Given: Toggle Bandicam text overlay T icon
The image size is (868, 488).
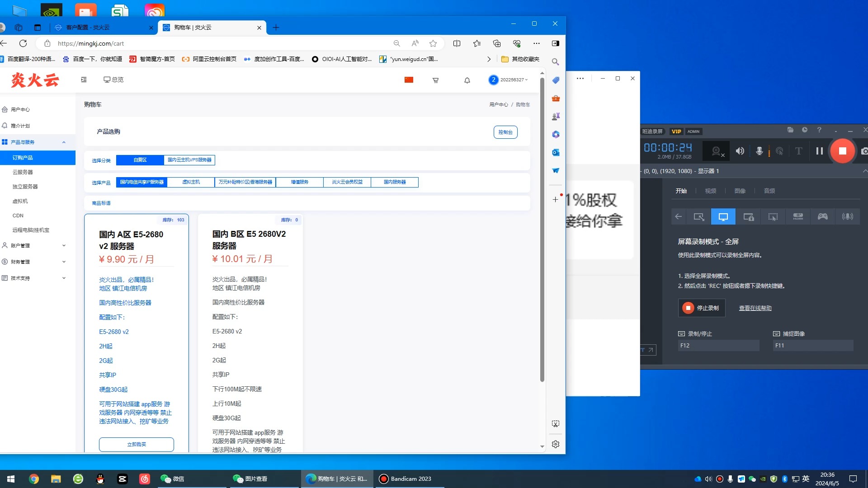Looking at the screenshot, I should 799,151.
